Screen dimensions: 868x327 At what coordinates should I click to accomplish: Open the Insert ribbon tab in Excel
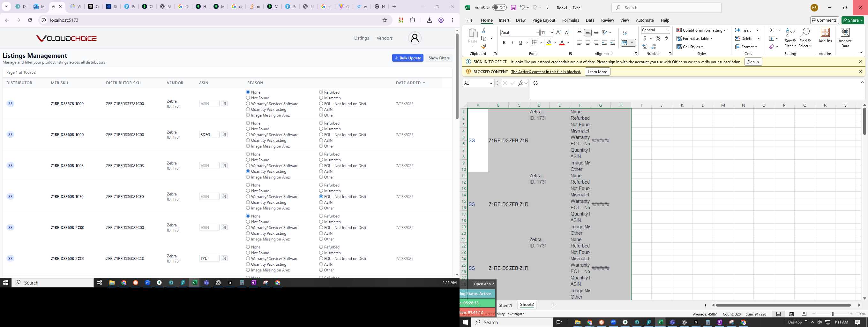tap(504, 20)
